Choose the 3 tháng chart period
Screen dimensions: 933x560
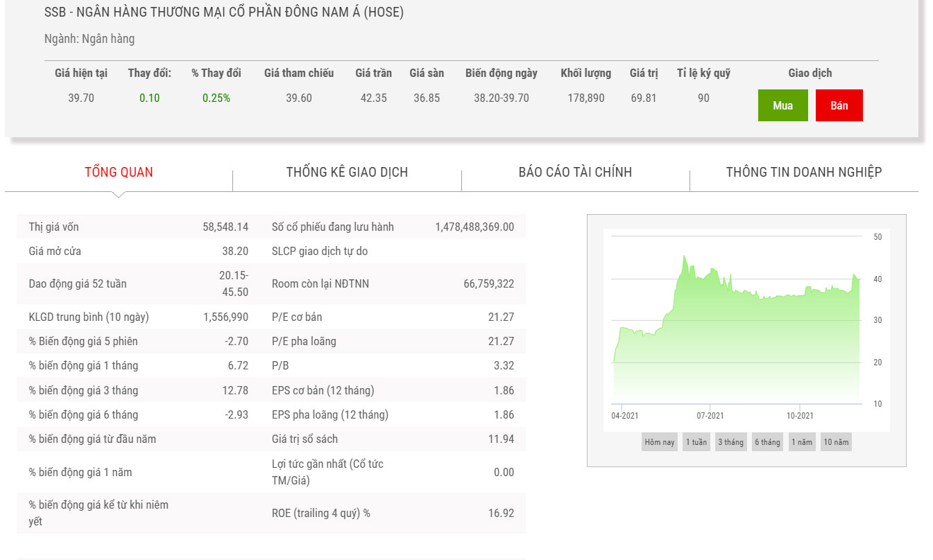pos(730,442)
